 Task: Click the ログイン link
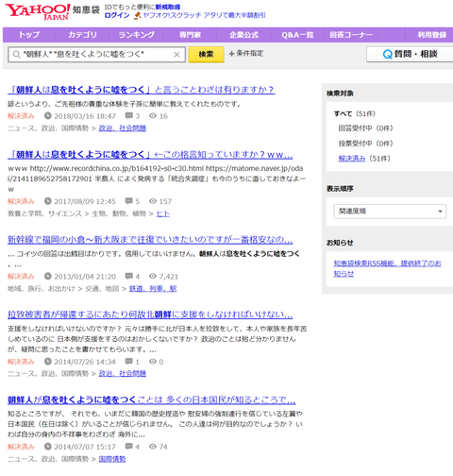point(117,15)
